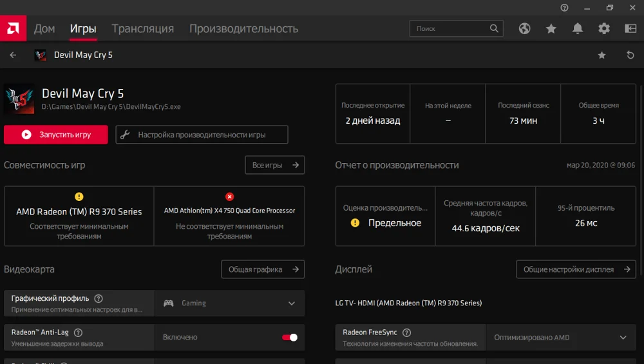Select the Общее время stat card
Image resolution: width=644 pixels, height=364 pixels.
tap(598, 114)
